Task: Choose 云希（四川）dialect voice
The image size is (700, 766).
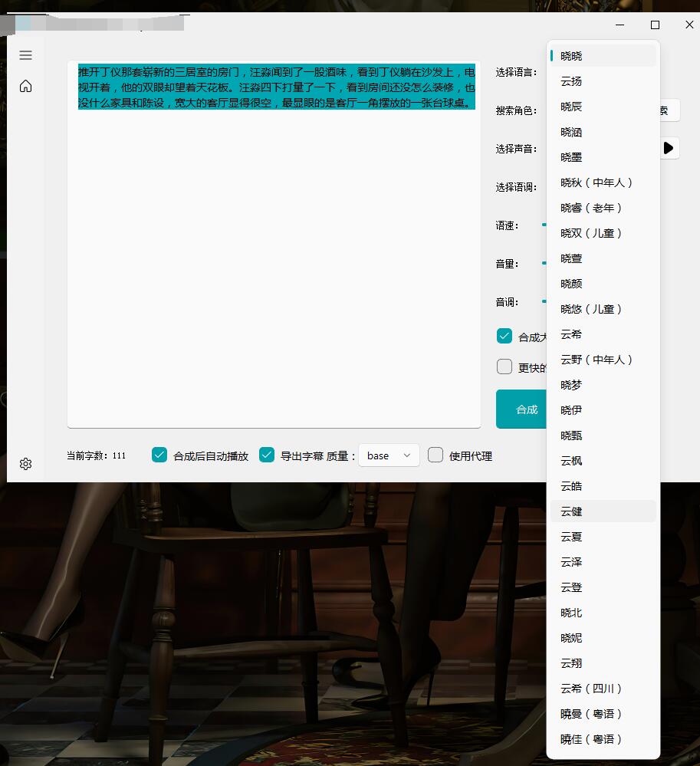Action: coord(603,689)
